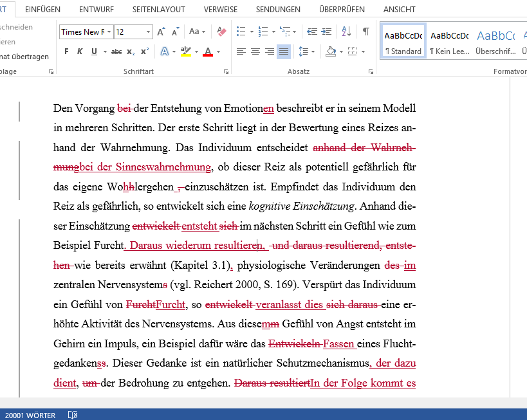Toggle italic formatting (K)

click(80, 51)
